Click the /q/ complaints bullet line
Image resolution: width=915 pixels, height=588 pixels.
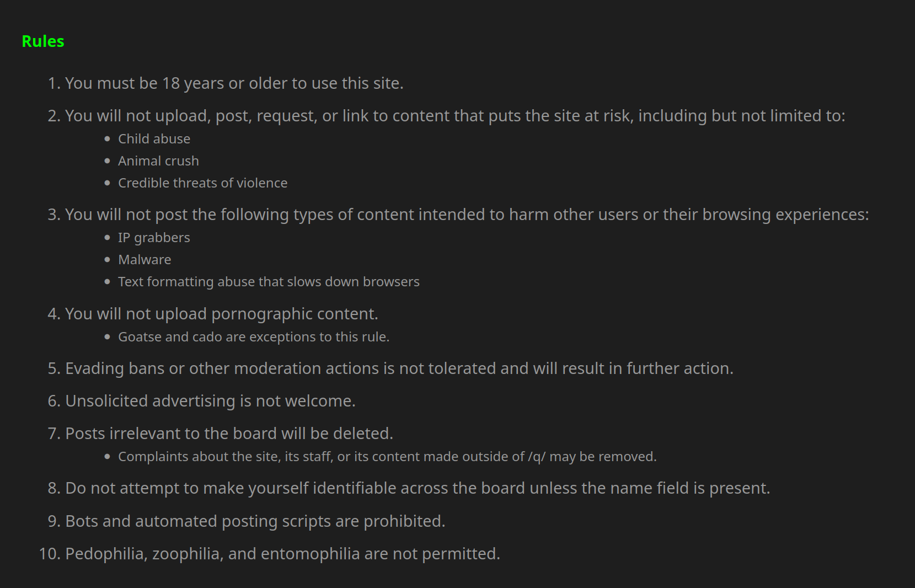point(387,457)
